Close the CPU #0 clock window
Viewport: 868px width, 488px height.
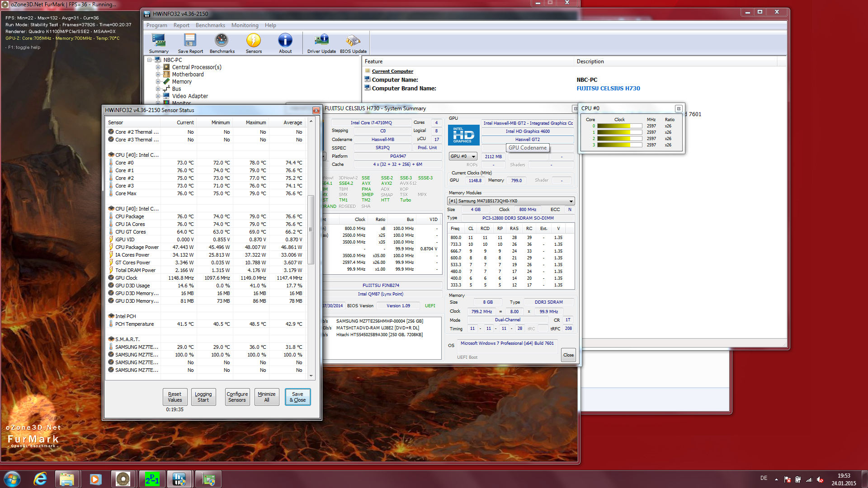[678, 108]
